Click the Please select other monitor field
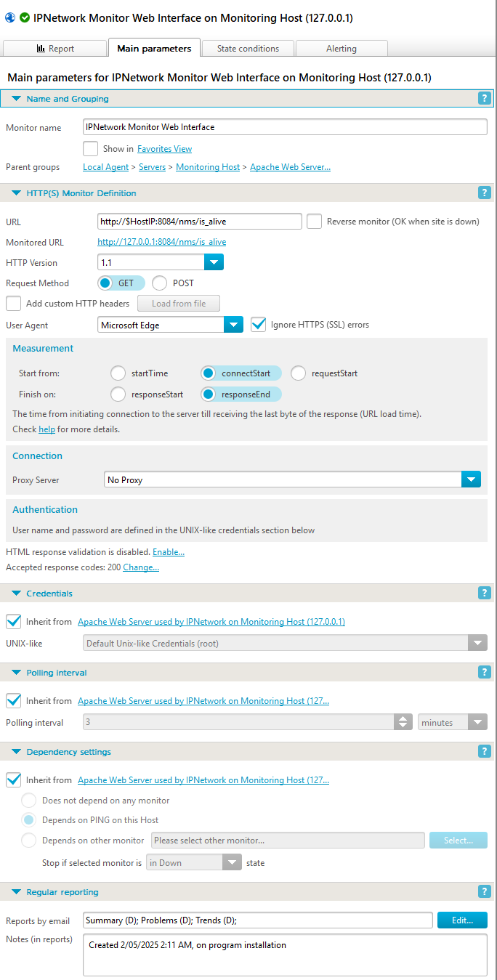Viewport: 497px width, 980px height. pyautogui.click(x=288, y=841)
